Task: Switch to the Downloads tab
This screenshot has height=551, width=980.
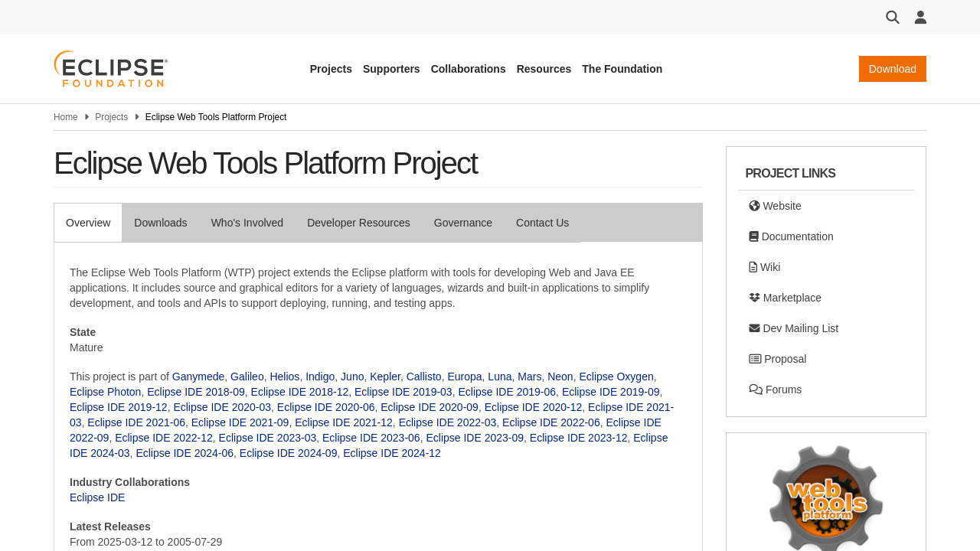Action: point(161,223)
